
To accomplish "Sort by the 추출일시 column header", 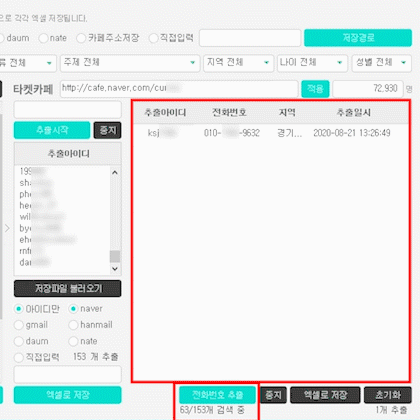I will point(354,113).
